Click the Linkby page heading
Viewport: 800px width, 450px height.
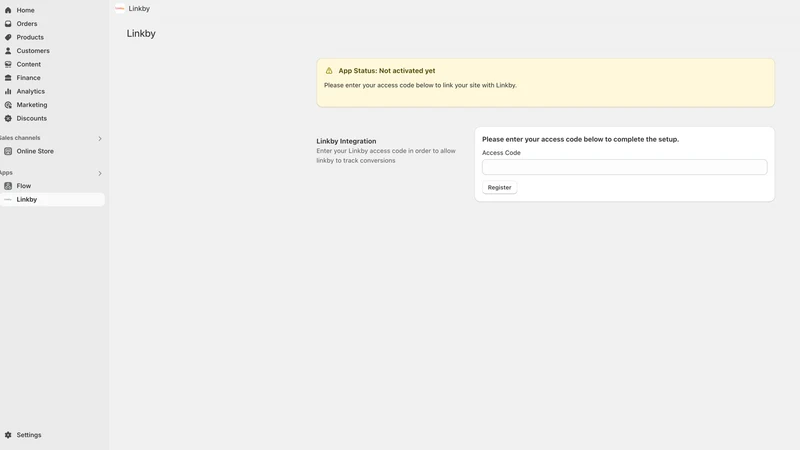pyautogui.click(x=141, y=34)
